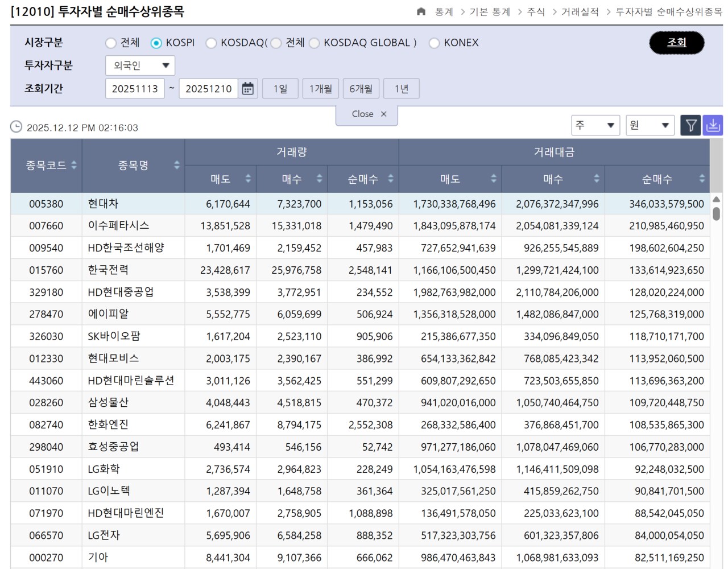This screenshot has height=569, width=728.
Task: Sort 거래대금 매수 column
Action: pos(597,179)
